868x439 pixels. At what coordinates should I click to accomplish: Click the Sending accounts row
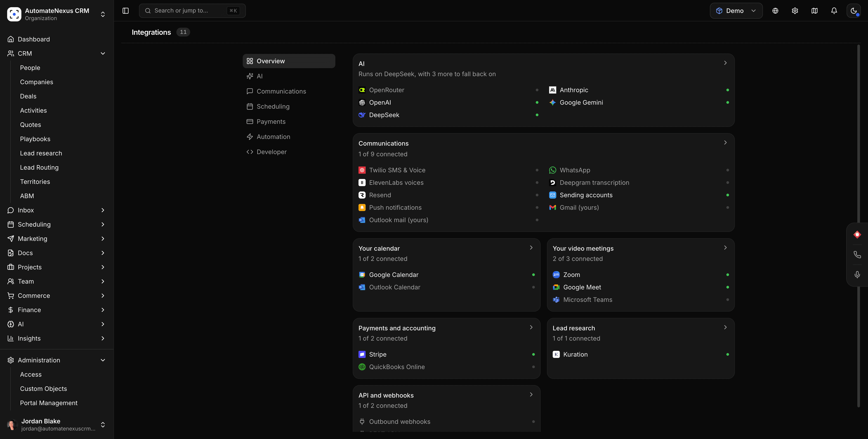point(639,195)
